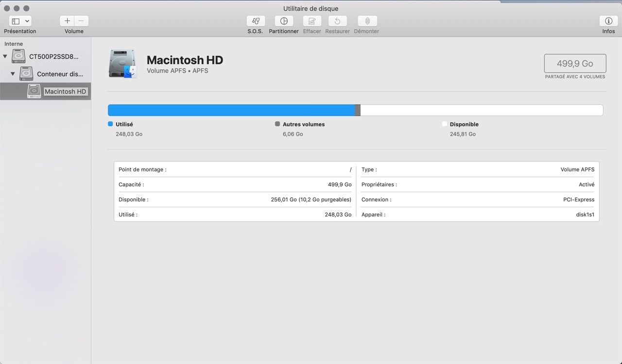This screenshot has height=364, width=622.
Task: Click the Restaurer restore icon
Action: coord(337,21)
